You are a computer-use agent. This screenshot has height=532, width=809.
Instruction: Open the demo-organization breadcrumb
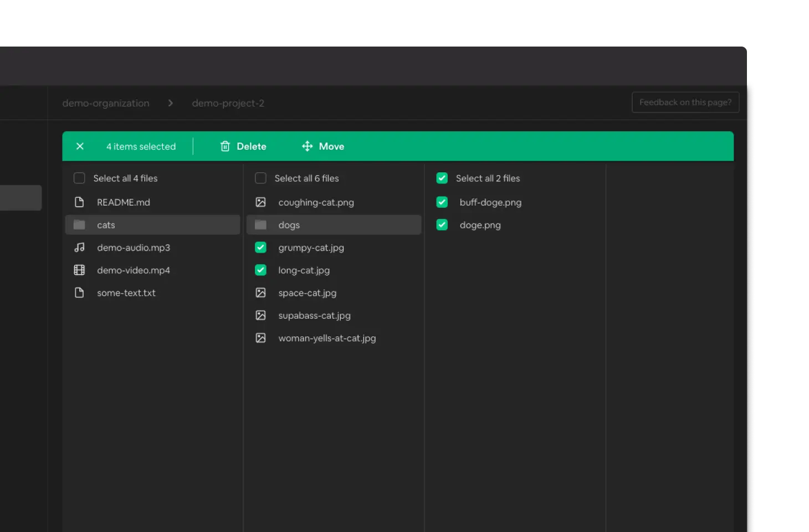click(106, 103)
